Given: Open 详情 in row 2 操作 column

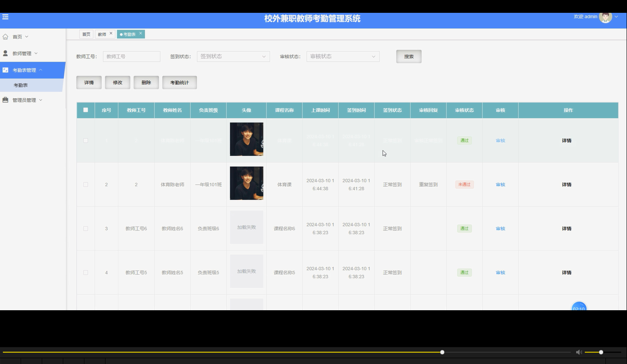Looking at the screenshot, I should pyautogui.click(x=567, y=184).
